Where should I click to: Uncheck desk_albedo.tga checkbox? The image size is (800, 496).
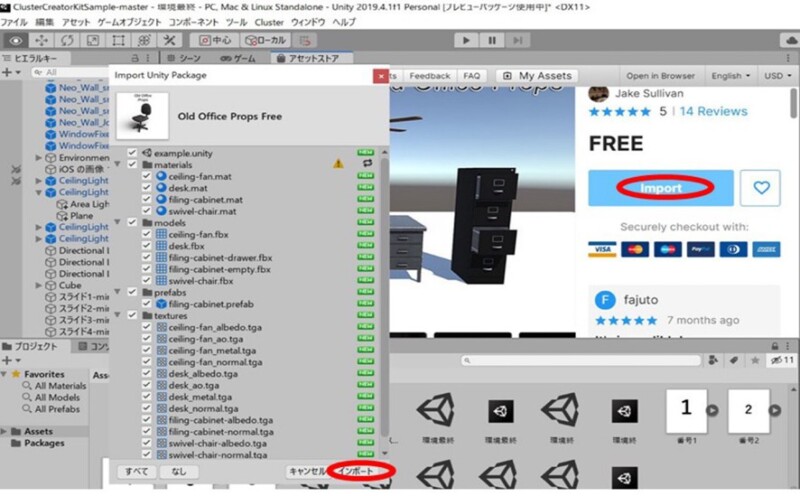tap(146, 374)
